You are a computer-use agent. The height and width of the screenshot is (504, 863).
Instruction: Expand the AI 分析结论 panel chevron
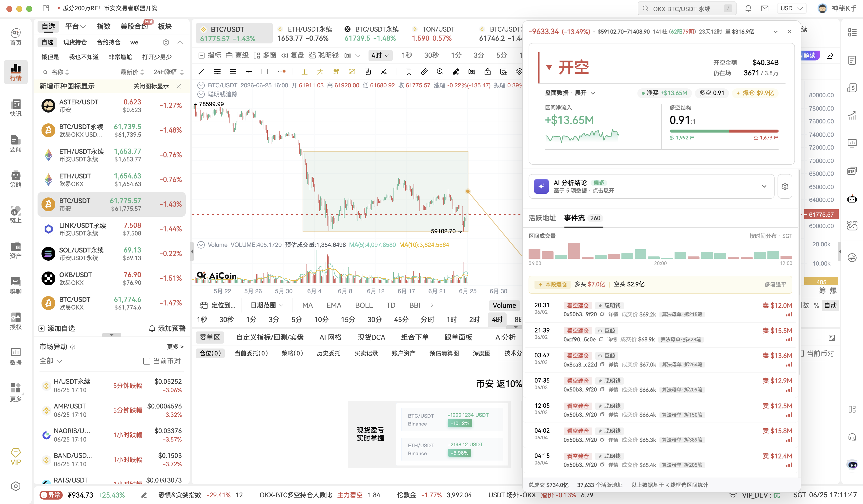pyautogui.click(x=764, y=186)
